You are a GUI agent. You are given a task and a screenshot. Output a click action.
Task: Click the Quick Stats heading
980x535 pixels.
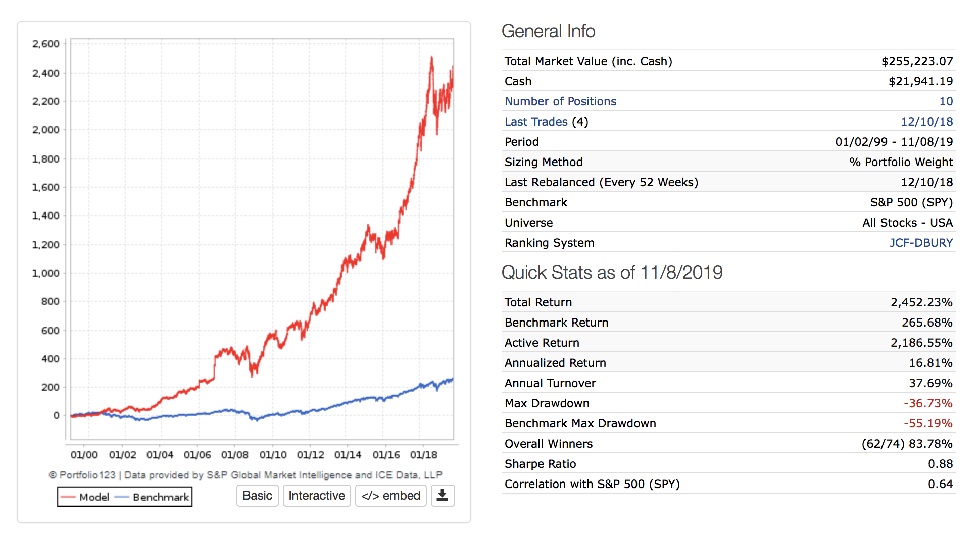click(x=612, y=273)
